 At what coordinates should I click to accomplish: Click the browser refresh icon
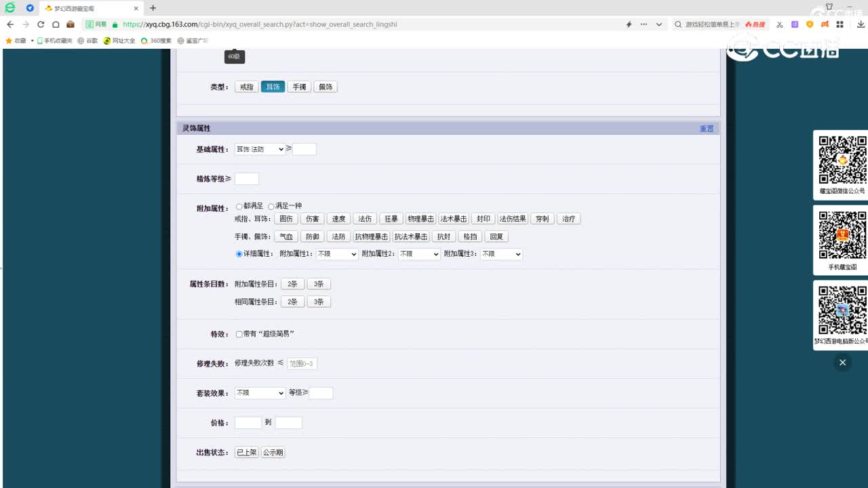[41, 24]
